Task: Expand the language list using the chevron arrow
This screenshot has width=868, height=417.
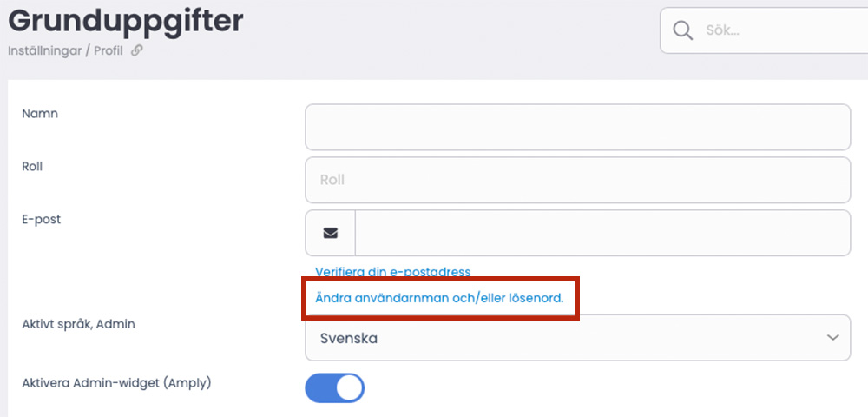Action: coord(833,338)
